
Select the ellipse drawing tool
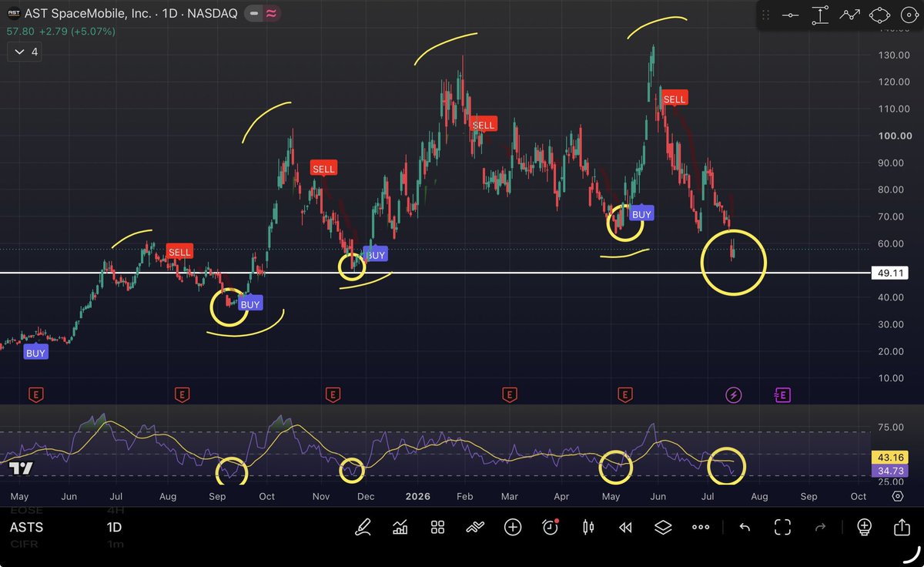pos(879,15)
